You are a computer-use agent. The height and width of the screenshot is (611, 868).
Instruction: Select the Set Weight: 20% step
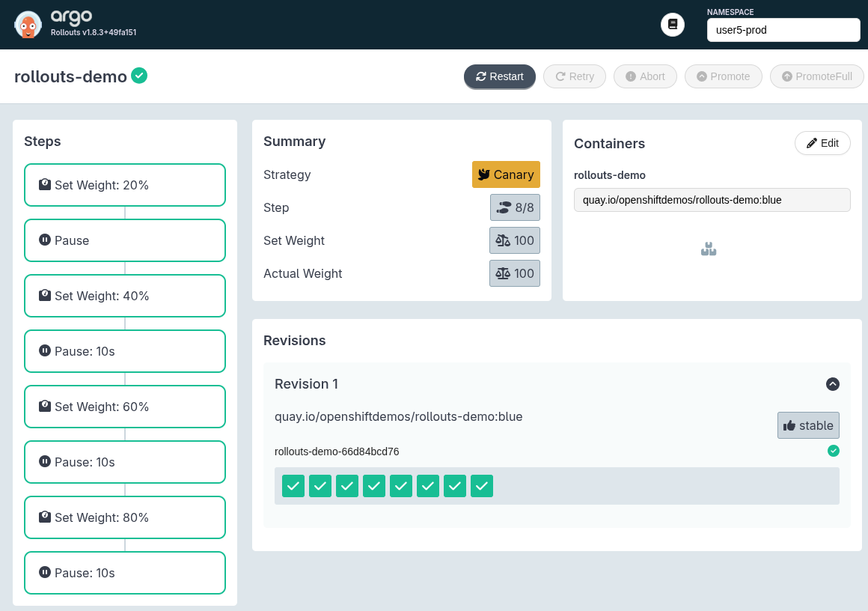125,185
